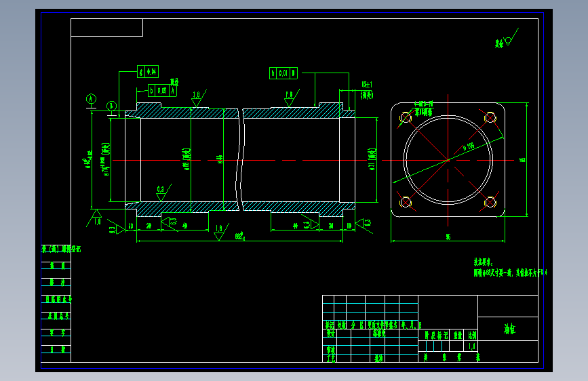Select the ø71 end diameter dimension
Viewport: 588px width, 381px height.
pyautogui.click(x=372, y=159)
